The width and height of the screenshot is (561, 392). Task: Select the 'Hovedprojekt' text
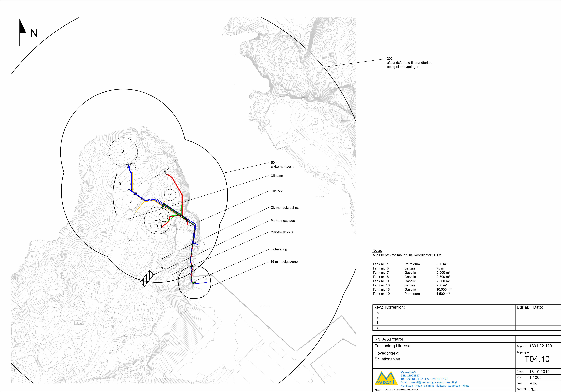[387, 353]
